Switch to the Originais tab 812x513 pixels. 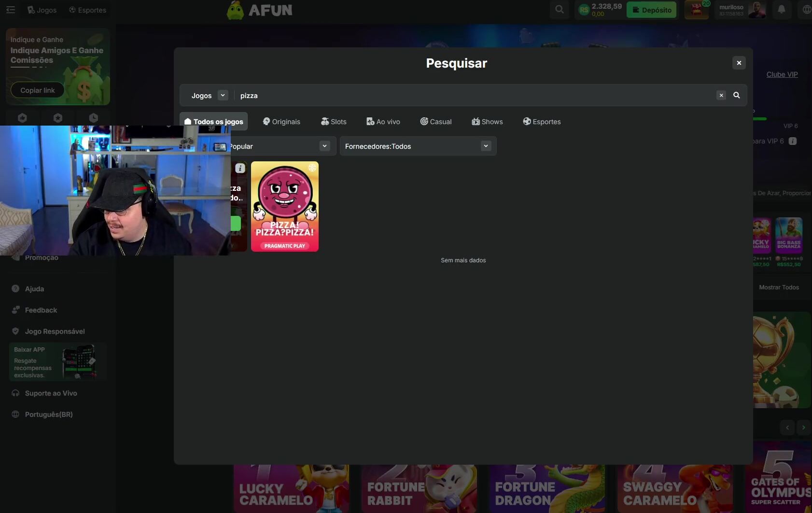[x=281, y=121]
